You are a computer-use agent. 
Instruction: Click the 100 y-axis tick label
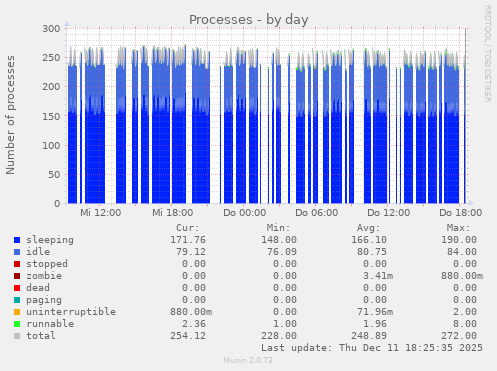click(51, 145)
